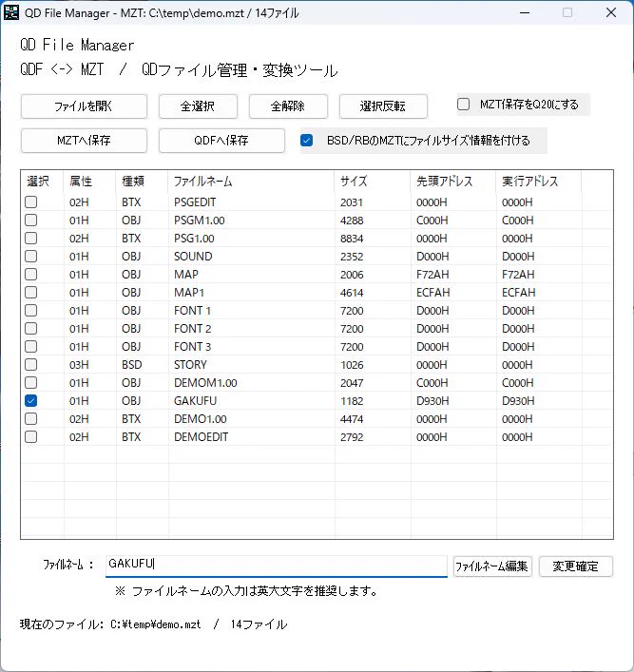Click the QDFへ保存 button

[x=221, y=140]
